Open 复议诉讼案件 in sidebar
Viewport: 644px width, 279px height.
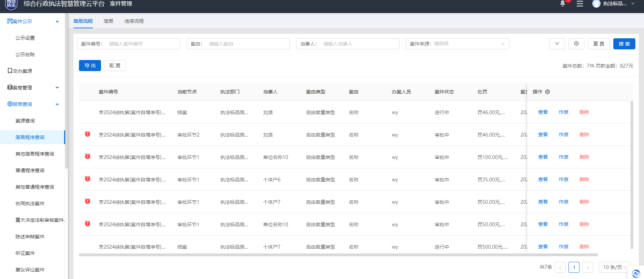(x=30, y=270)
